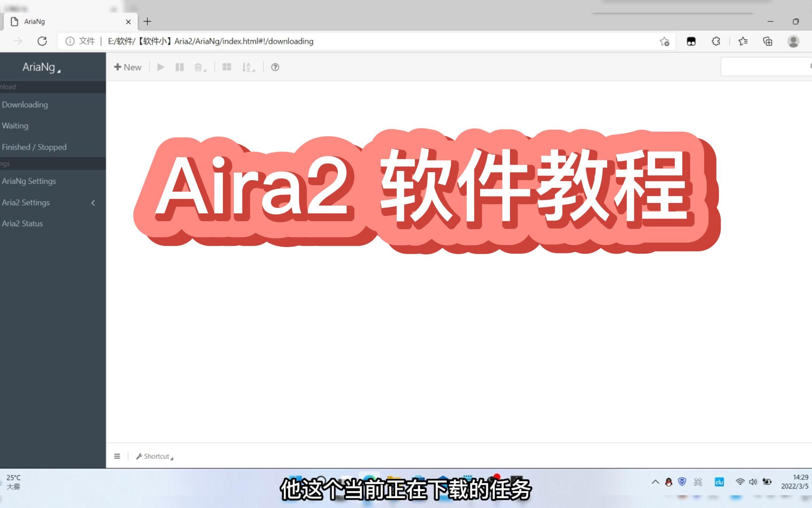Screen dimensions: 812x508
Task: Click the battery tray icon
Action: coord(767,482)
